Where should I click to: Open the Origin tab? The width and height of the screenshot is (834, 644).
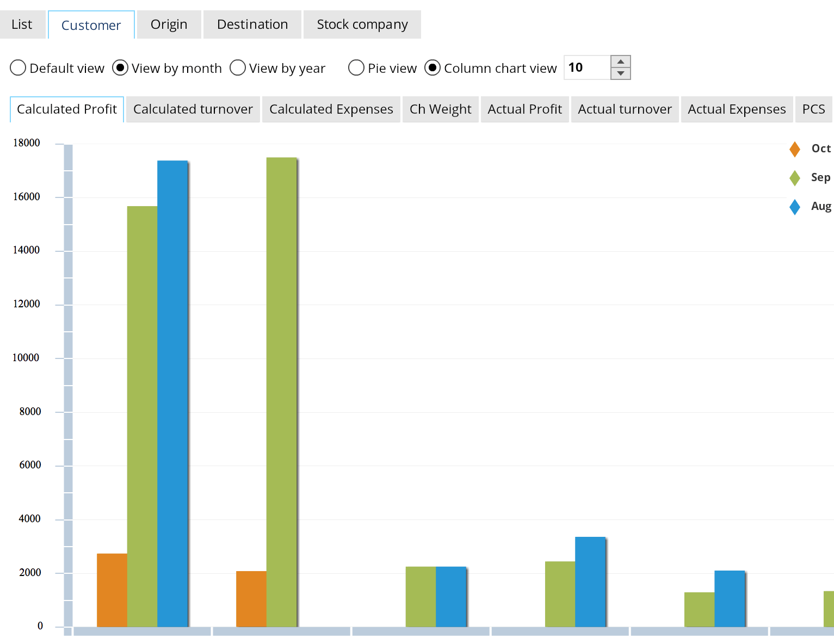(169, 24)
